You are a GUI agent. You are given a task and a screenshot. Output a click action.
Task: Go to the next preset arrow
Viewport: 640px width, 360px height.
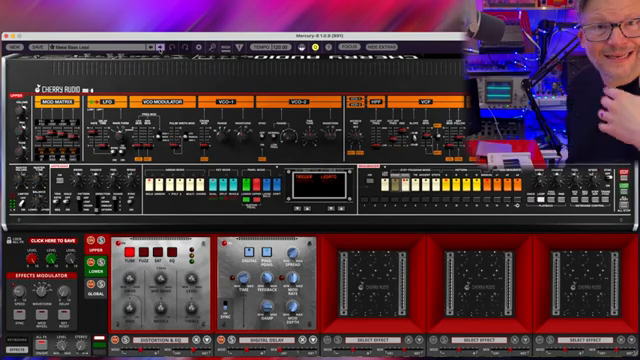tap(160, 47)
